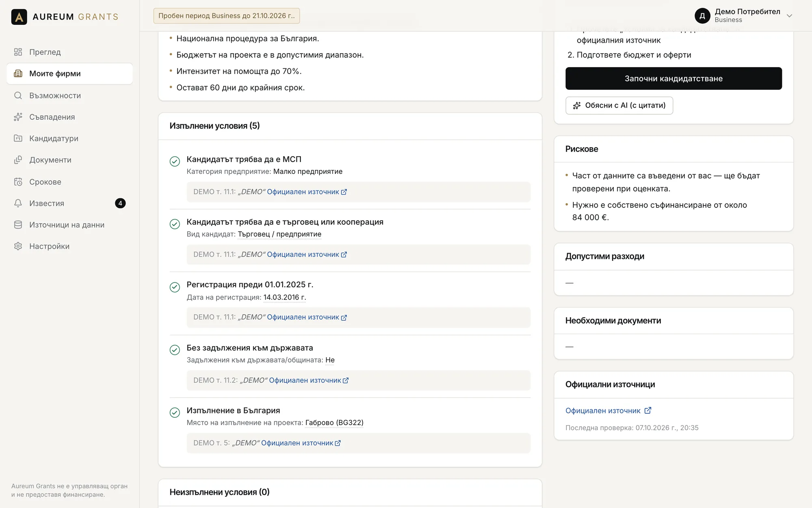Click the external link icon in Официални източници
Screen dimensions: 812x508
tap(648, 410)
